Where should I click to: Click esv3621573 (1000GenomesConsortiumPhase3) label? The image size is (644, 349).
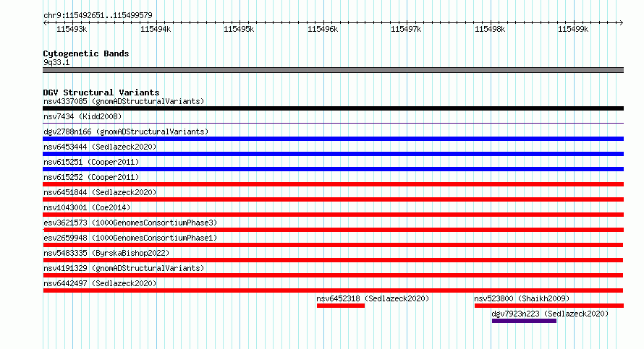[x=130, y=223]
